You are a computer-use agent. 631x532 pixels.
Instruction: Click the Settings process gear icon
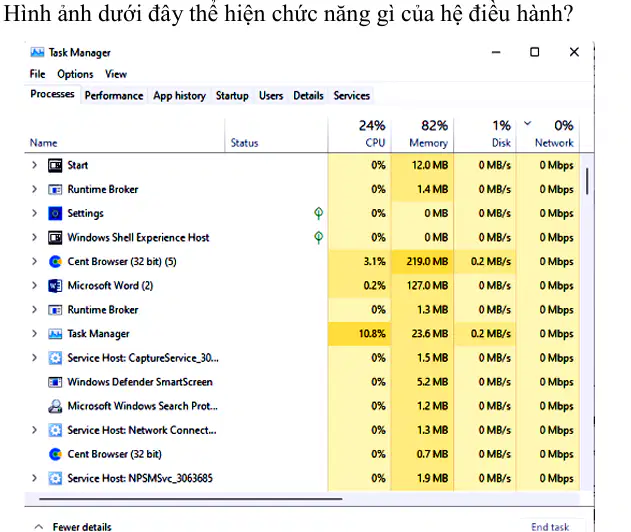tap(55, 213)
